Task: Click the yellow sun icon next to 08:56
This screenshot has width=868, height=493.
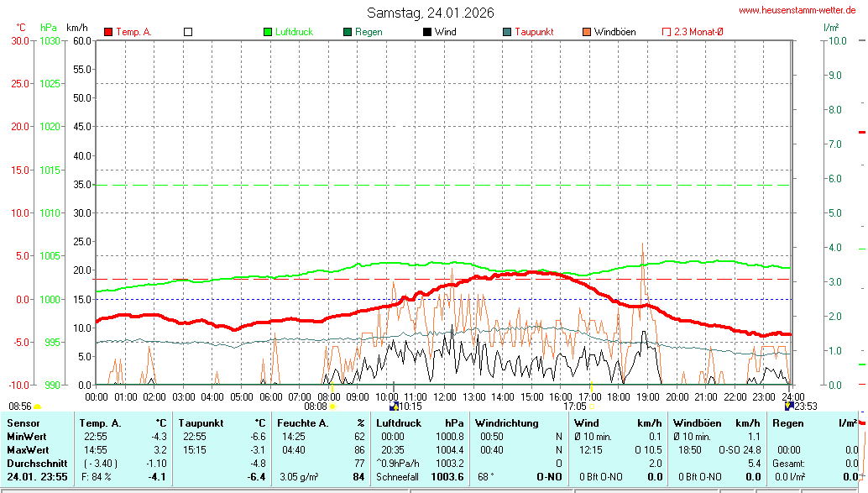Action: 38,406
